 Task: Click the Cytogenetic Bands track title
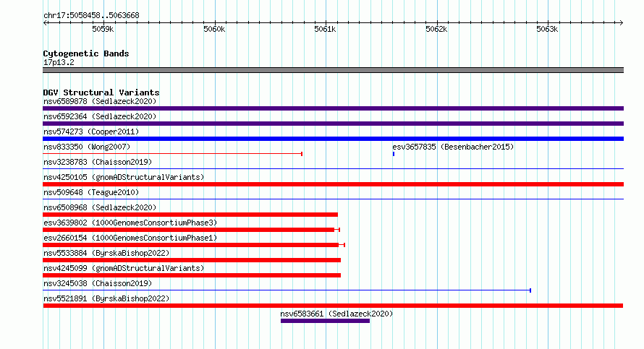coord(86,53)
